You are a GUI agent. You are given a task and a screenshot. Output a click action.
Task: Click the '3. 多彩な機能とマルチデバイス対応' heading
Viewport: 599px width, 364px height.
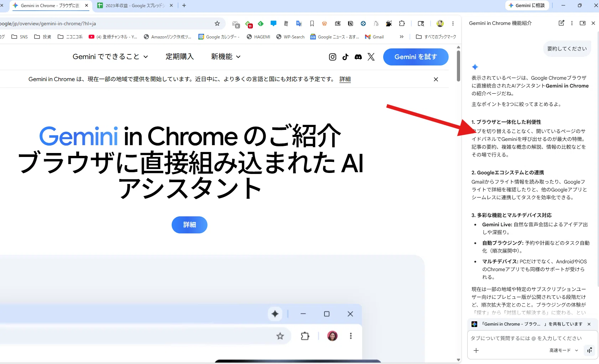511,215
